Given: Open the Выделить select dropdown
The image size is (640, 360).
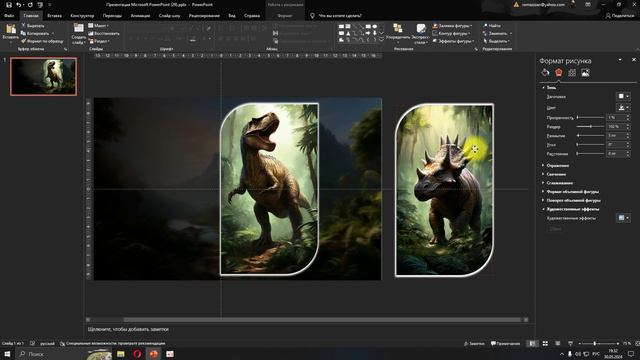Looking at the screenshot, I should coord(496,41).
